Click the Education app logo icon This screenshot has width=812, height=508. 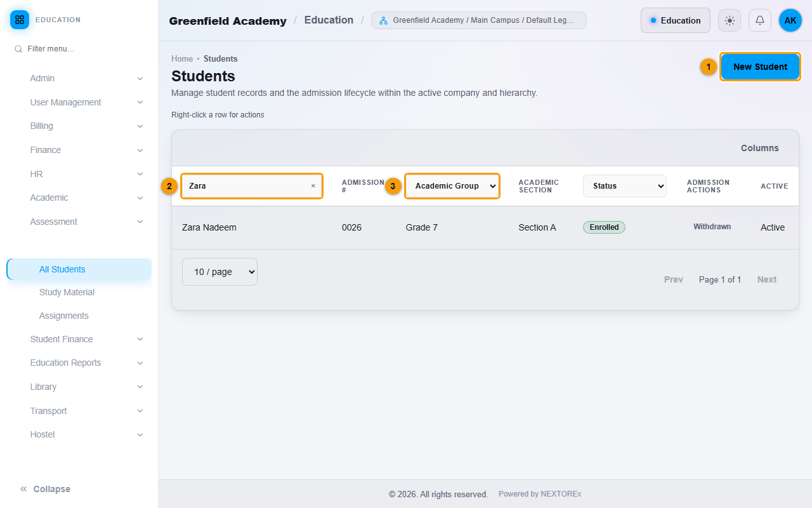pos(20,20)
